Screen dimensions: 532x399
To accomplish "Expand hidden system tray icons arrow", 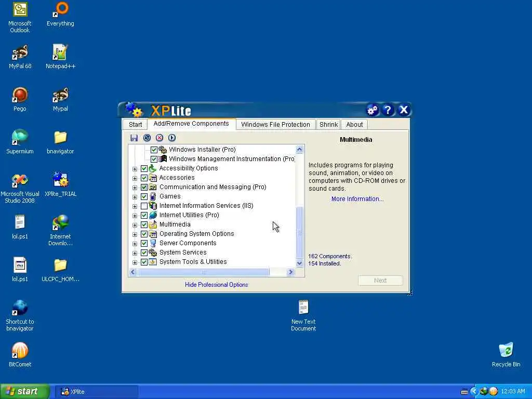I will point(474,392).
